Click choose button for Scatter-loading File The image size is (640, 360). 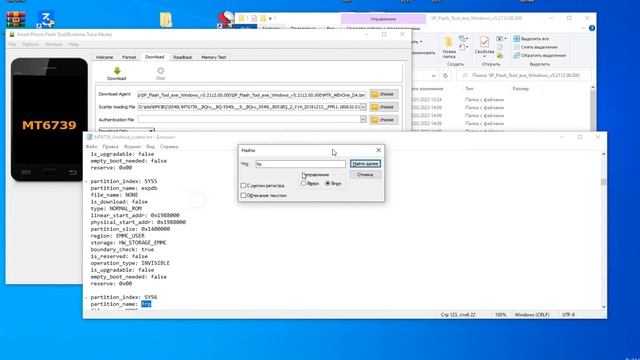tap(384, 107)
